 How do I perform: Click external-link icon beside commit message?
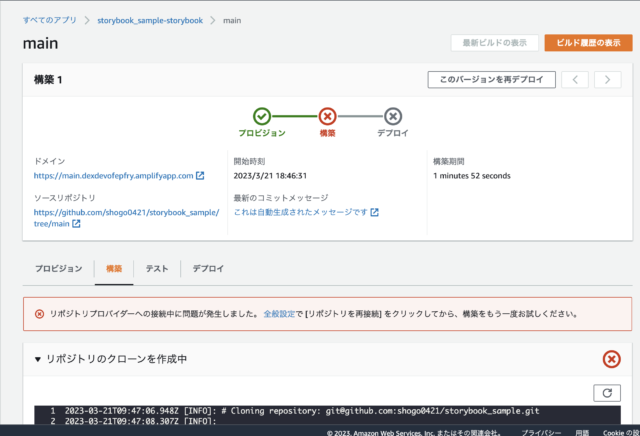(x=374, y=212)
